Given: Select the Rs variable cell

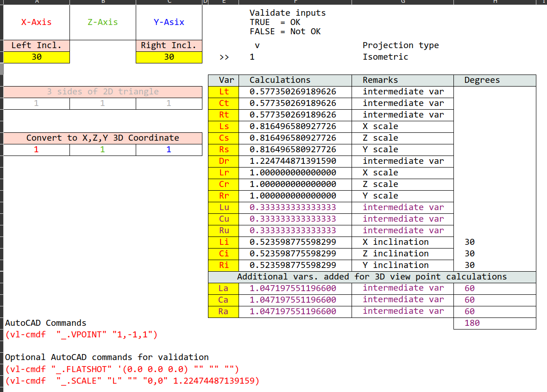Looking at the screenshot, I should coord(224,150).
